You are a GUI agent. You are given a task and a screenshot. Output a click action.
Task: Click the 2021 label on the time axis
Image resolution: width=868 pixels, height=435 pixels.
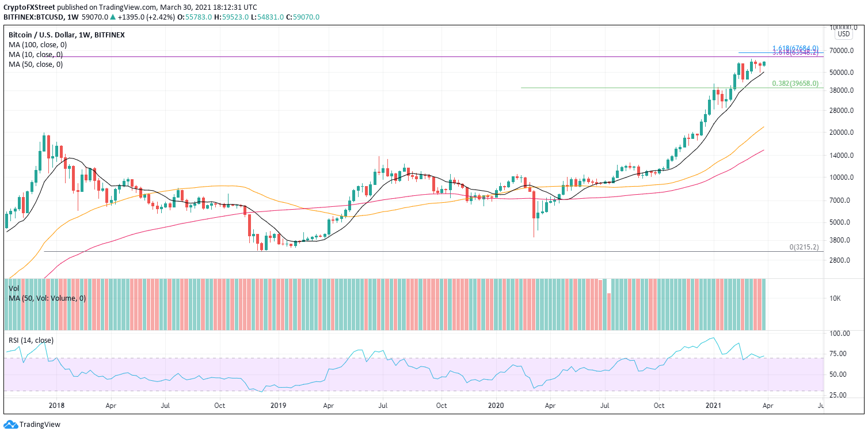pyautogui.click(x=714, y=406)
